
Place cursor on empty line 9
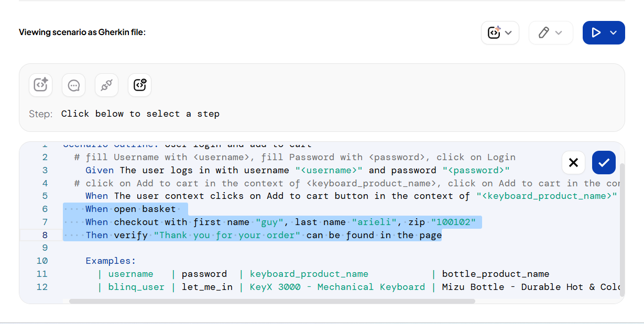(x=210, y=248)
